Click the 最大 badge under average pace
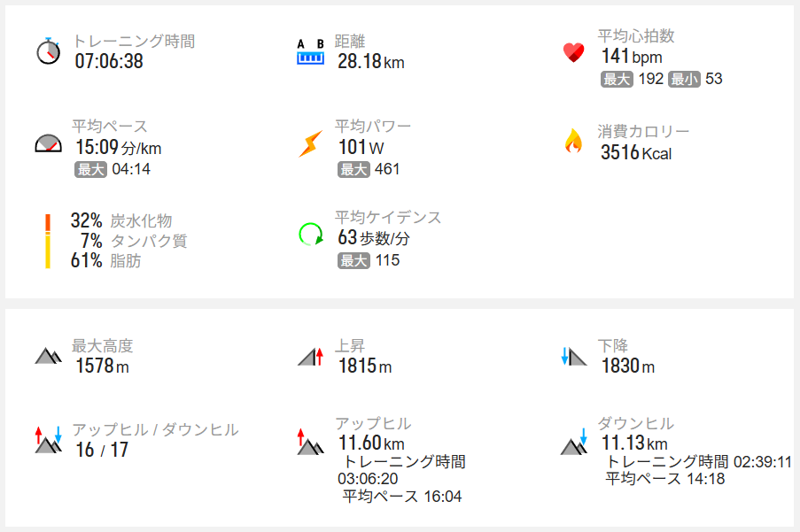800x532 pixels. point(90,170)
